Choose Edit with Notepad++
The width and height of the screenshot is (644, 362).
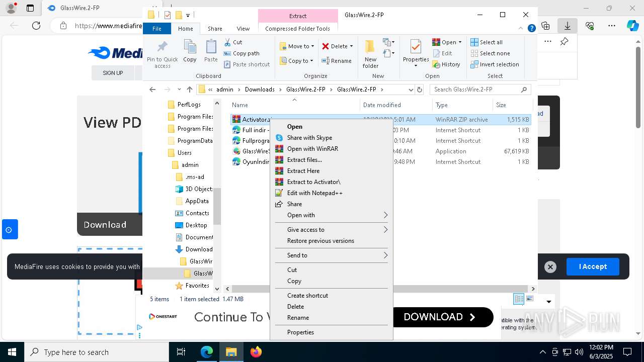[332, 193]
